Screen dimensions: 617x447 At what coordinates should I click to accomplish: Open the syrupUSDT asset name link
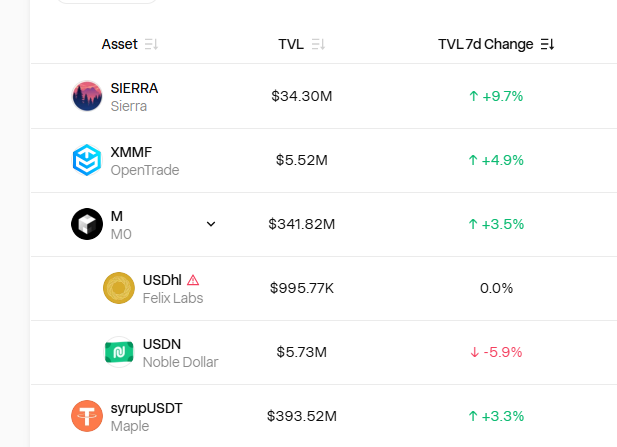[x=146, y=408]
